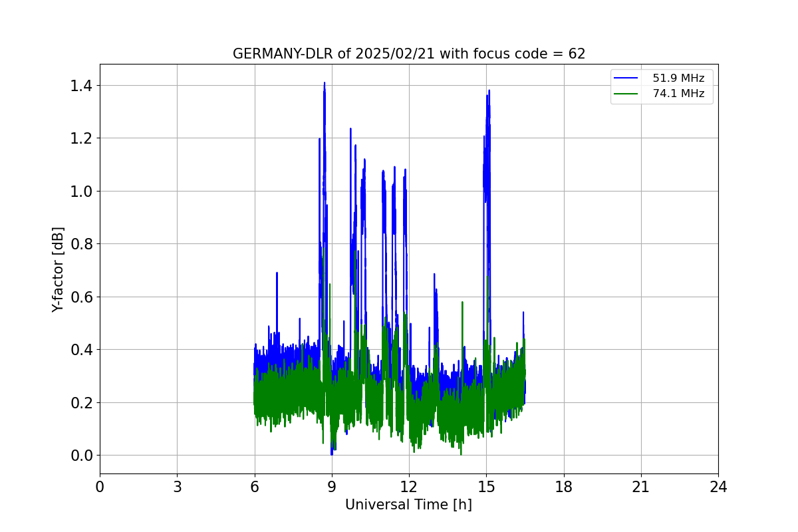Viewport: 798px width, 532px height.
Task: Click the x-axis tick label 12
Action: tap(409, 487)
